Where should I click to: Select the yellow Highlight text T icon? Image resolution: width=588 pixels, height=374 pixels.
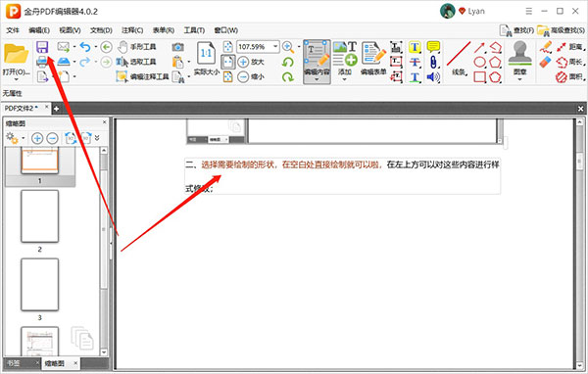[415, 47]
